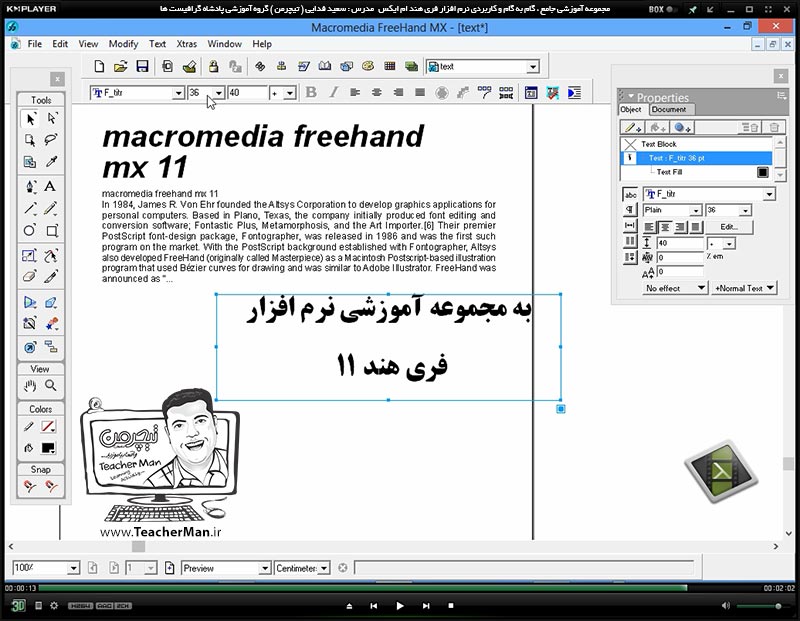Open the page selector dropdown showing text
Image resolution: width=800 pixels, height=621 pixels.
pos(533,66)
